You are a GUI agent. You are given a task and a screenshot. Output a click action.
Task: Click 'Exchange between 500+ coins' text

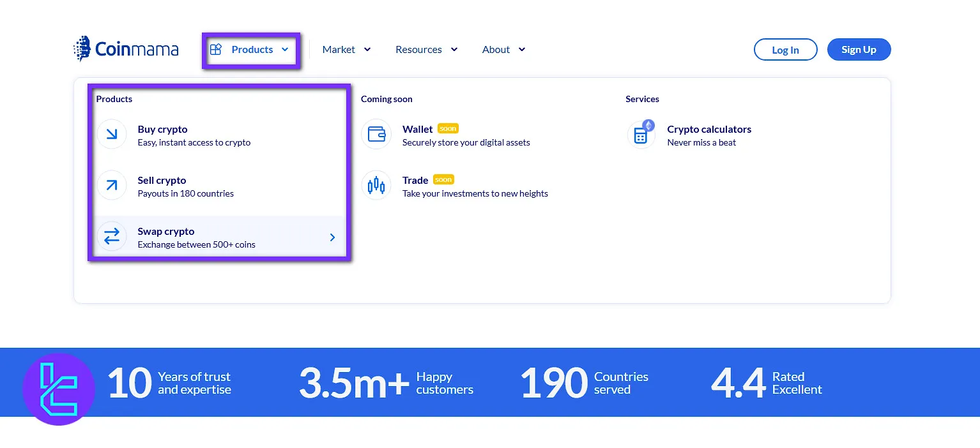pyautogui.click(x=197, y=244)
